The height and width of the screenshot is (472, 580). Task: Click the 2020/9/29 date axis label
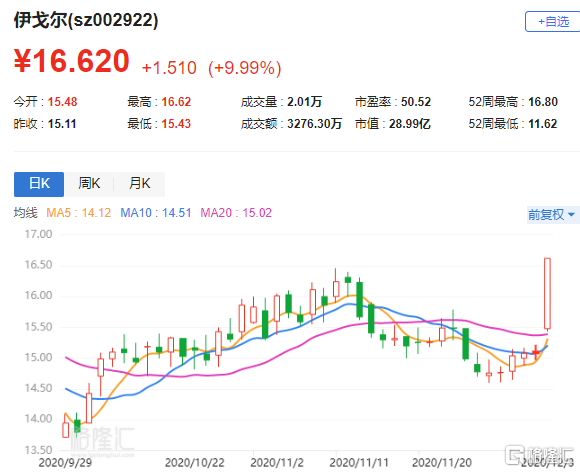(65, 463)
